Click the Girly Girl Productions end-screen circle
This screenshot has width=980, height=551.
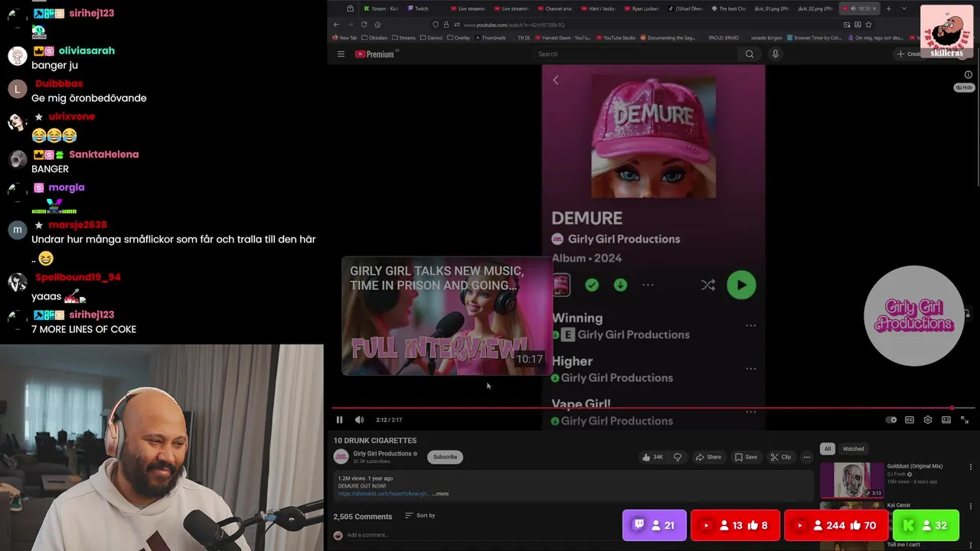point(913,315)
